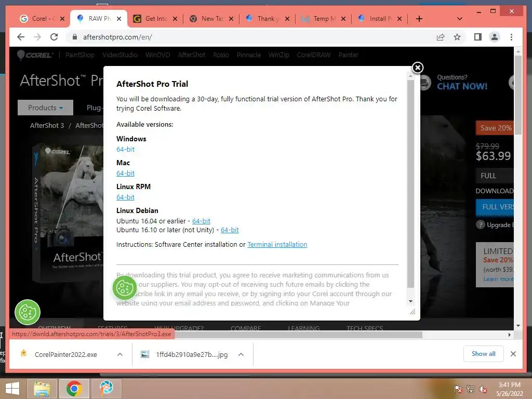
Task: Open the COMPARE page tab
Action: point(246,328)
